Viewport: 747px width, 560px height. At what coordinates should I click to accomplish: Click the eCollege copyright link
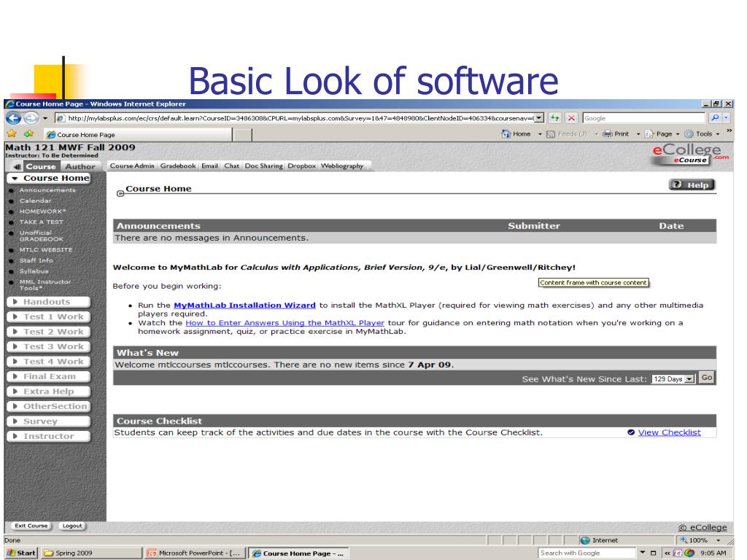click(703, 527)
